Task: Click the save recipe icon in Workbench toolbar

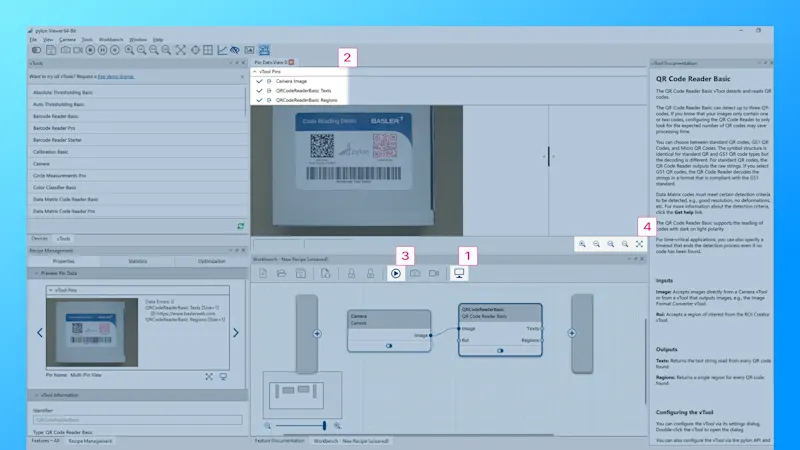Action: click(x=301, y=273)
